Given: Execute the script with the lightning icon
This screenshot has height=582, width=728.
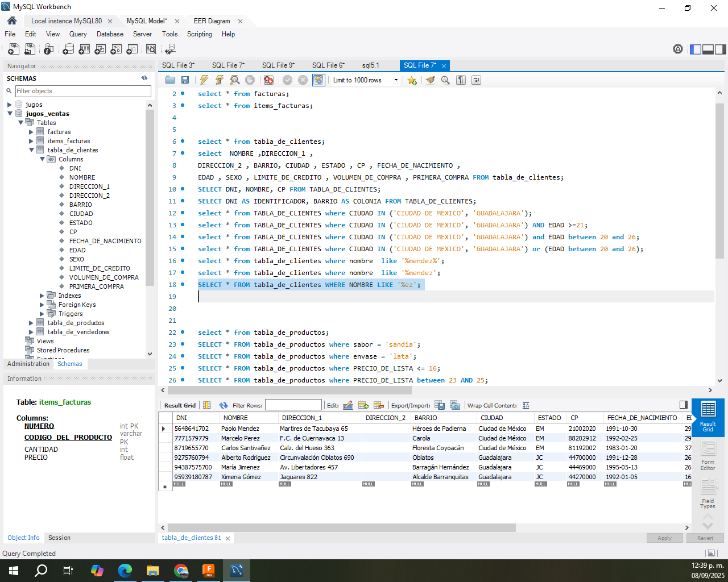Looking at the screenshot, I should [x=204, y=80].
